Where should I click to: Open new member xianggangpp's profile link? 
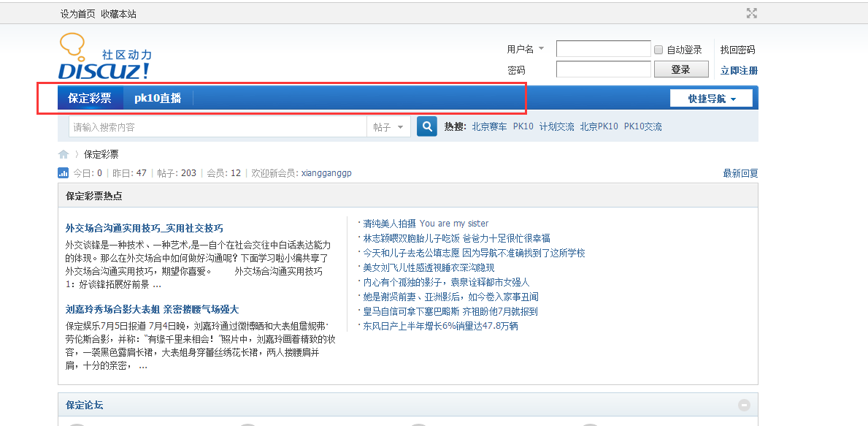pyautogui.click(x=326, y=172)
